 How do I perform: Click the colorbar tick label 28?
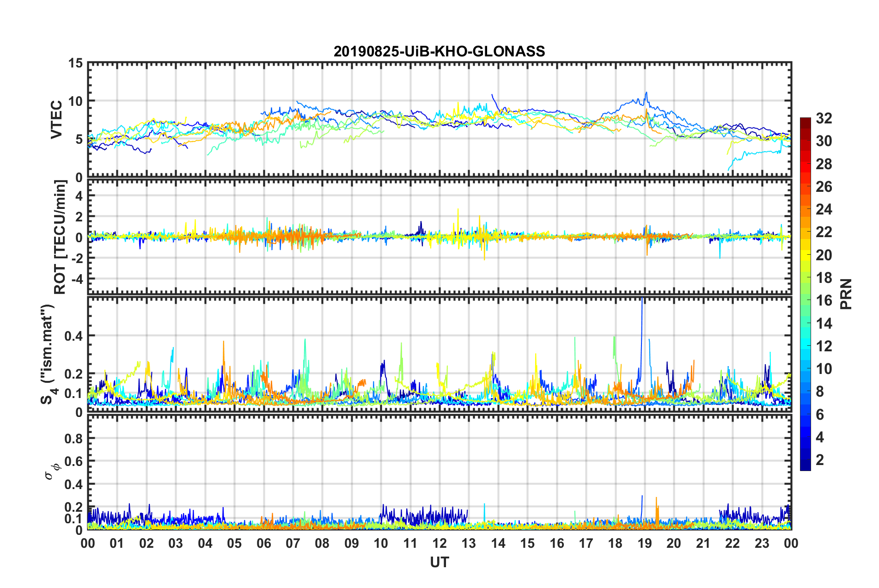(x=824, y=164)
